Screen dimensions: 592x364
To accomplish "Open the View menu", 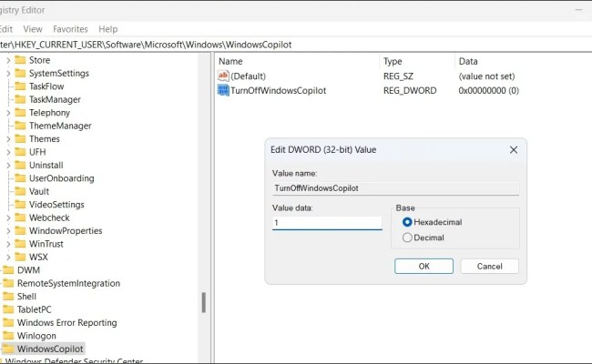I will (33, 29).
